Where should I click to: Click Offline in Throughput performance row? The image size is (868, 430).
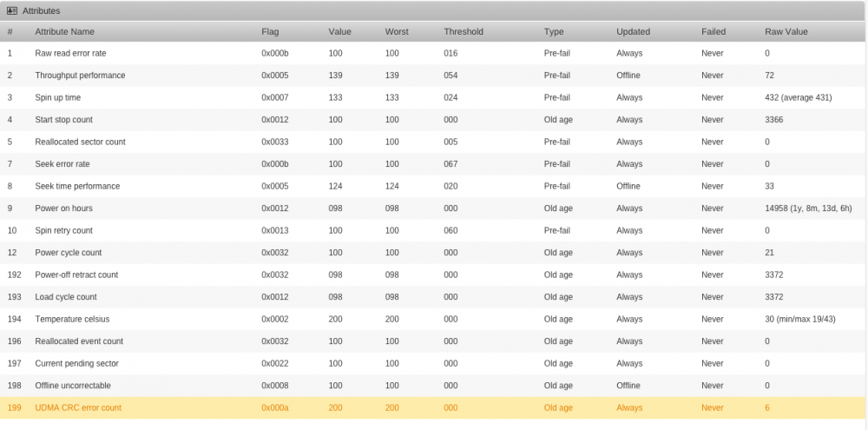pyautogui.click(x=628, y=76)
